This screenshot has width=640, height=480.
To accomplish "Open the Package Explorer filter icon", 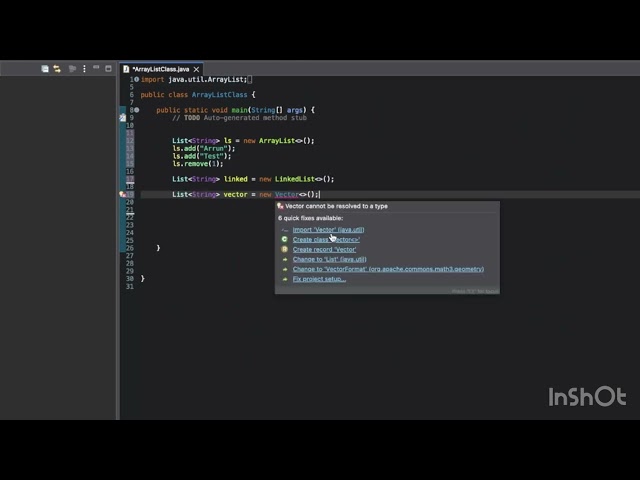I will [72, 69].
